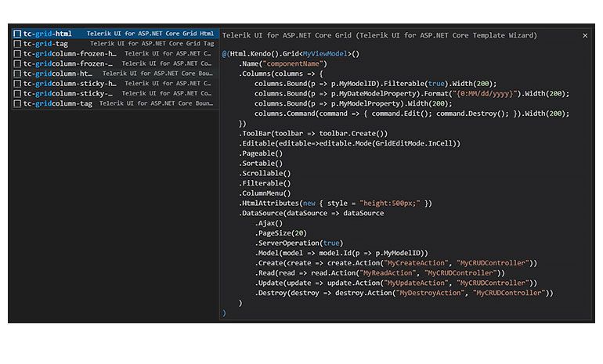Click the snippet icon beside tc-gridcolumn-sticky-h…
Viewport: 603px width, 364px height.
click(17, 84)
